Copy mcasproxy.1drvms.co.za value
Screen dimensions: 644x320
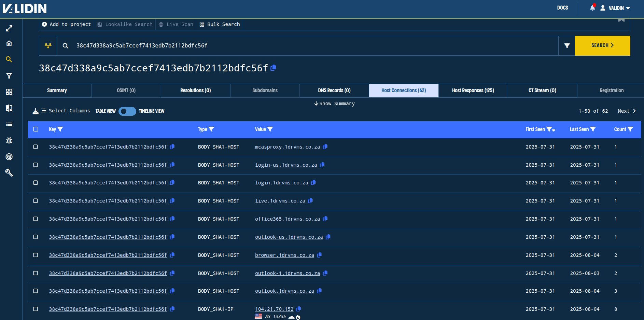325,147
